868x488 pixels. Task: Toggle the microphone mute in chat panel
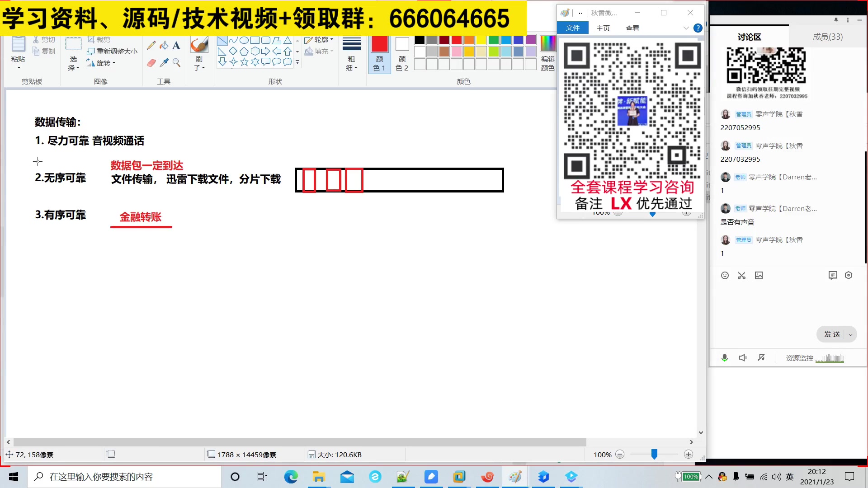pos(724,358)
